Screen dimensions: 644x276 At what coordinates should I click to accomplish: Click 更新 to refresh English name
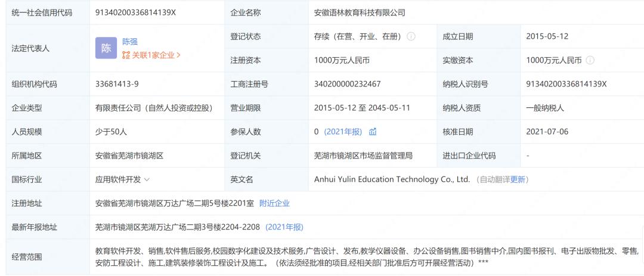pos(518,179)
